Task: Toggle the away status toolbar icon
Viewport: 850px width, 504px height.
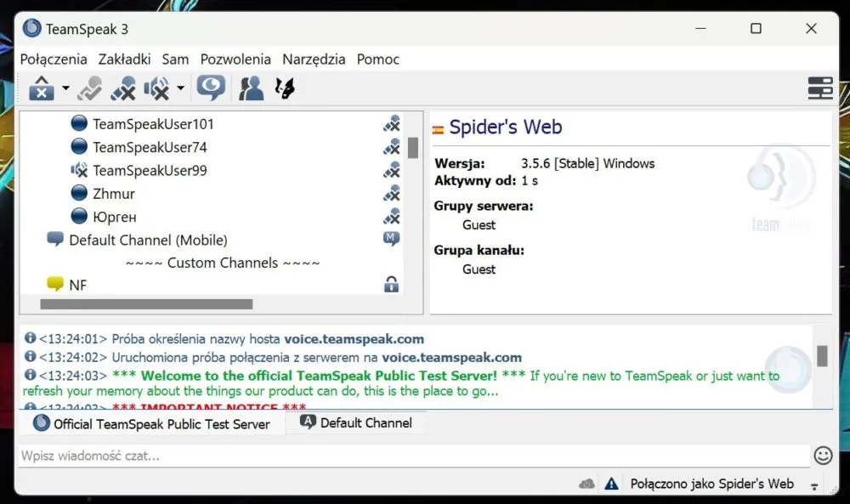Action: tap(89, 88)
